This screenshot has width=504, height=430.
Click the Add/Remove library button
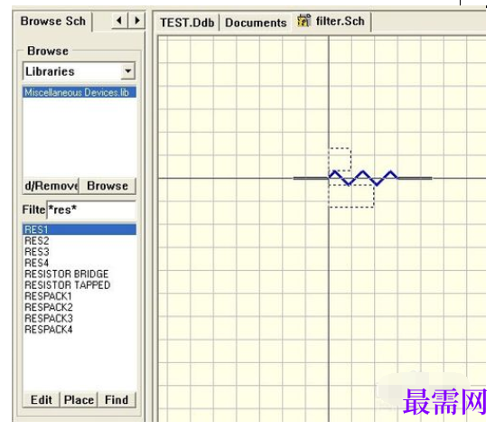[51, 186]
